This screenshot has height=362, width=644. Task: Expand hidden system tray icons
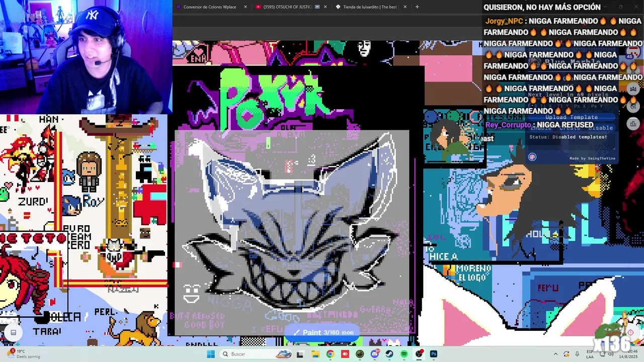[555, 354]
